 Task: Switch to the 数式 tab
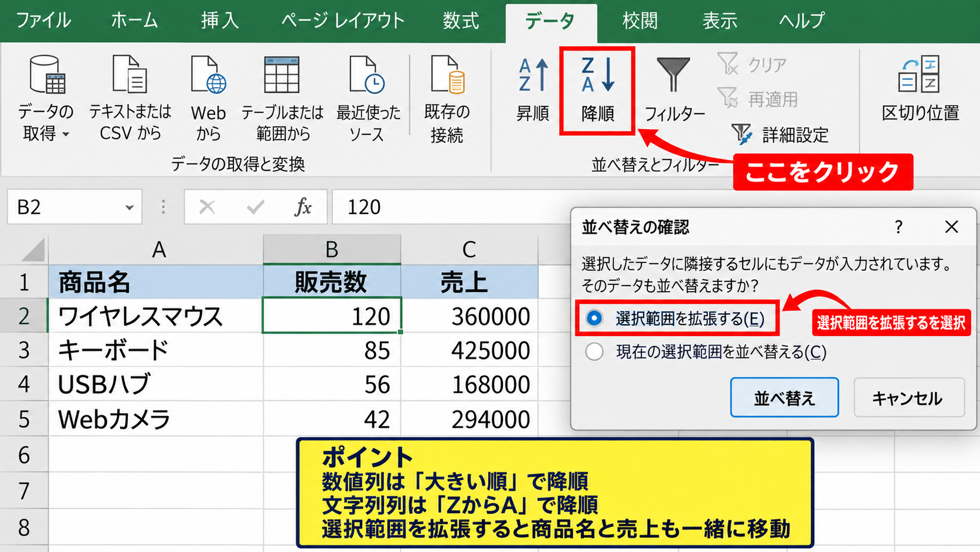pos(461,21)
